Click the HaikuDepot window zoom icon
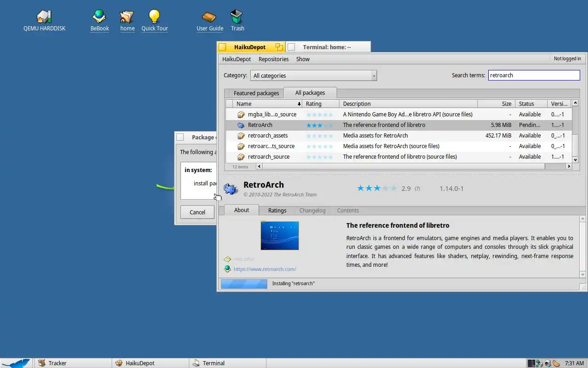This screenshot has width=588, height=368. pyautogui.click(x=279, y=47)
